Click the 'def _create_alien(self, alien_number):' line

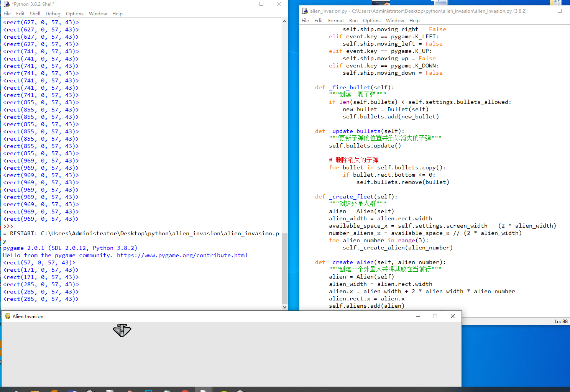(x=380, y=262)
